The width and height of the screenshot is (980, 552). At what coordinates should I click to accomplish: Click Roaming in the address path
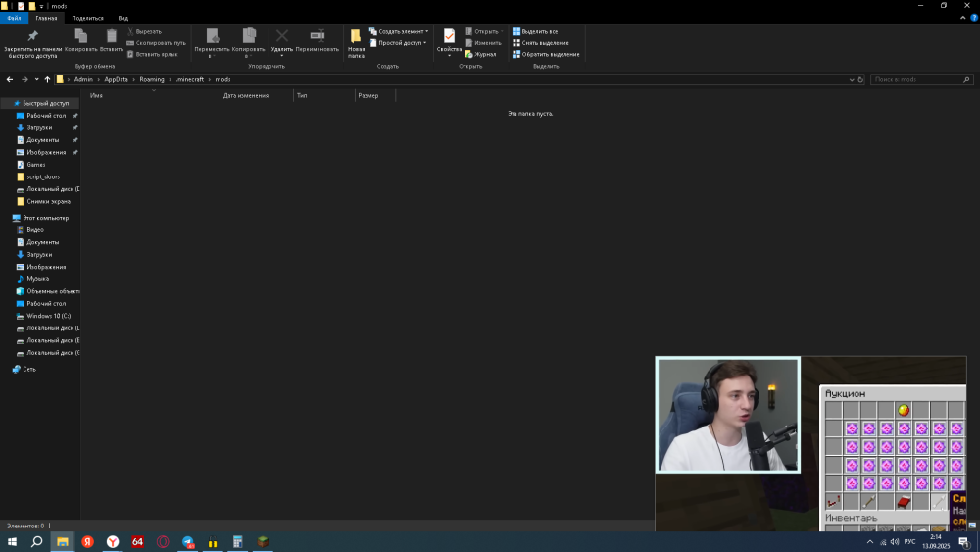coord(152,79)
